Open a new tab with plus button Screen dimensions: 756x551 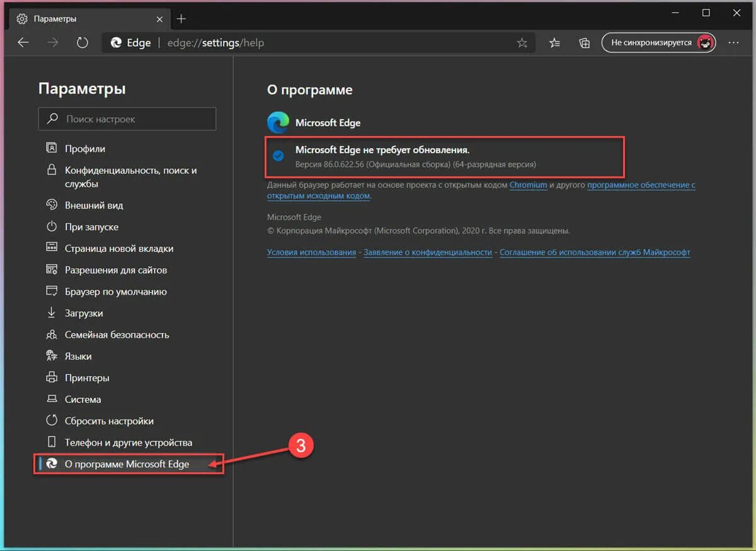pyautogui.click(x=181, y=19)
